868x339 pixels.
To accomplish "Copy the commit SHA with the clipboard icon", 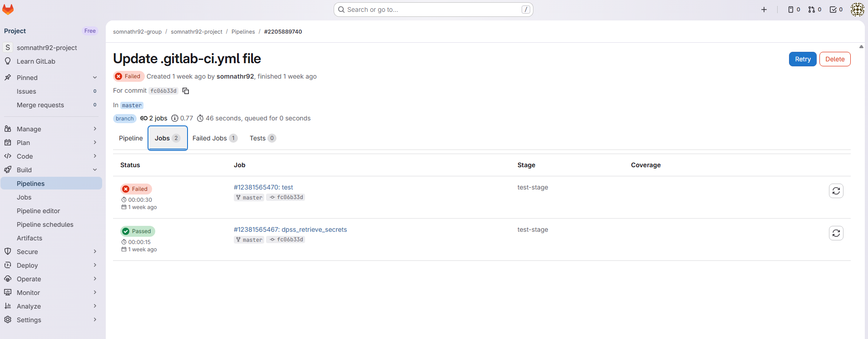I will (x=186, y=91).
